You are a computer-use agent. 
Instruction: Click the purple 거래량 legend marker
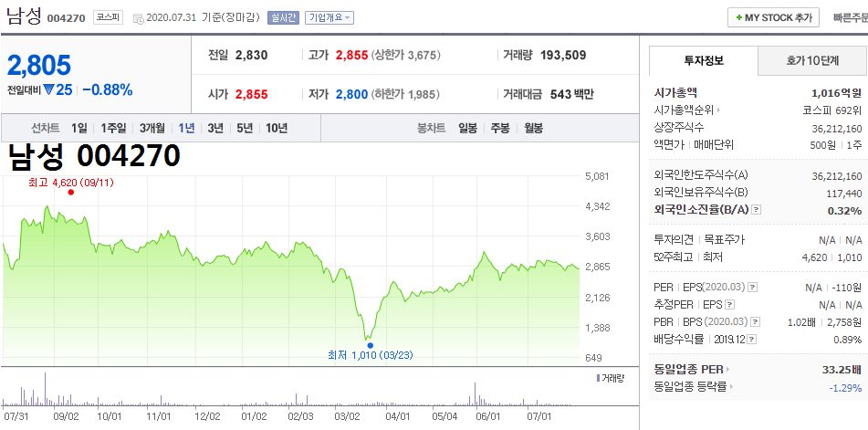pos(597,378)
